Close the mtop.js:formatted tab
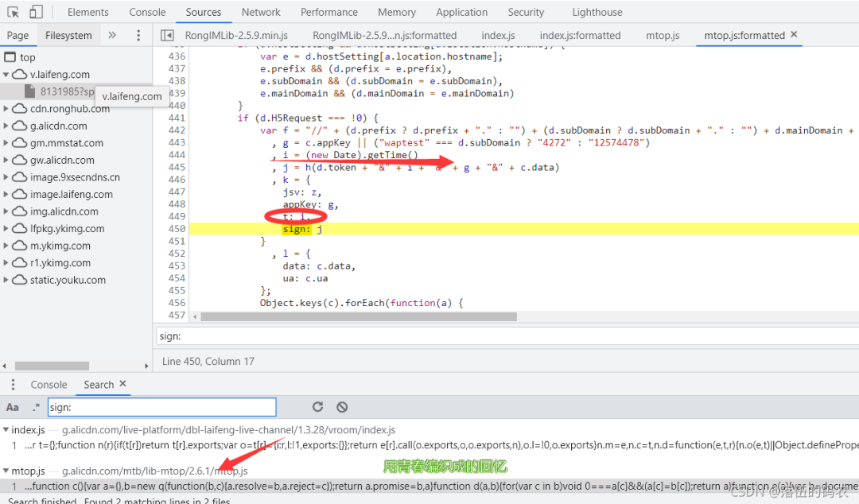The image size is (859, 504). (794, 34)
